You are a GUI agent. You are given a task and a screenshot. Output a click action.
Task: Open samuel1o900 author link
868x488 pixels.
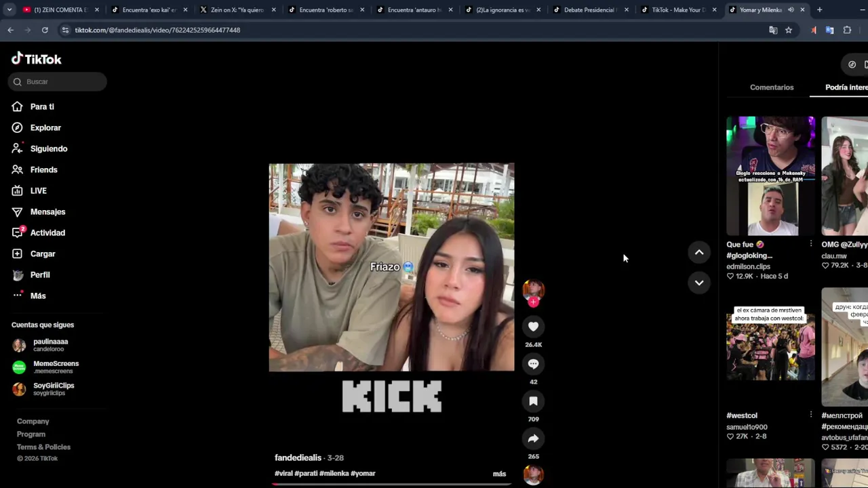[747, 427]
